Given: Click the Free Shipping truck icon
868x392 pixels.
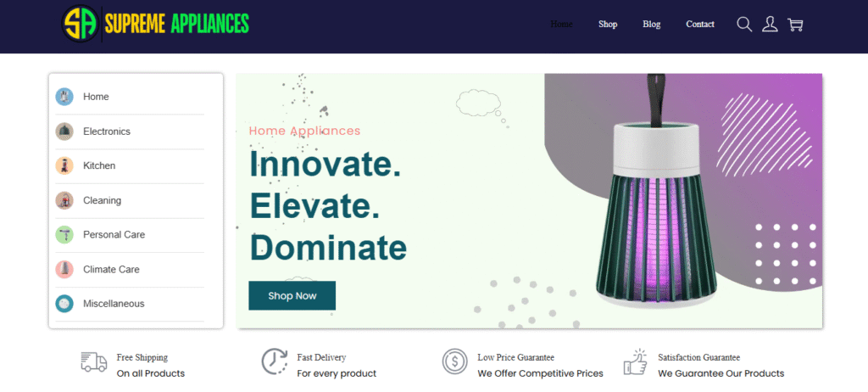Looking at the screenshot, I should [x=94, y=362].
